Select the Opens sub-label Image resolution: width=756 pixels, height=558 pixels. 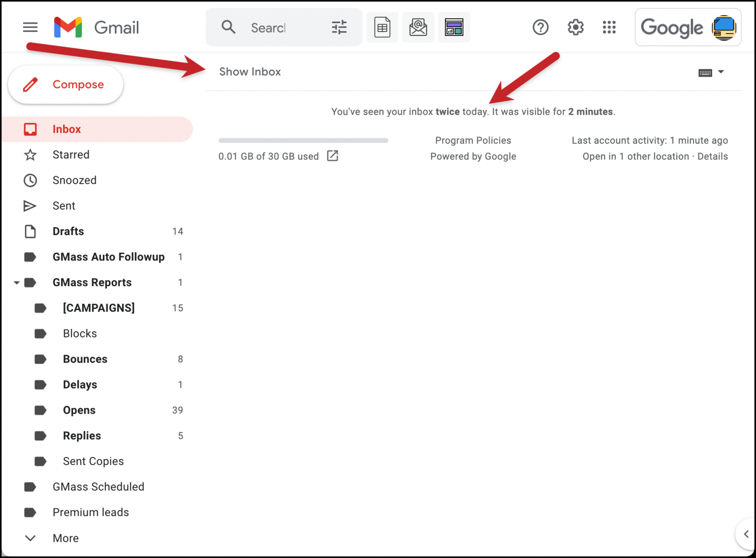[79, 410]
